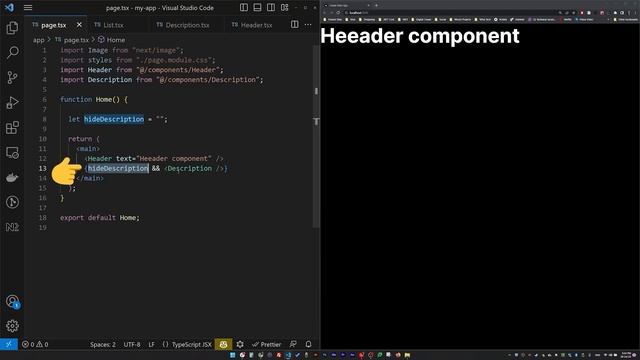Image resolution: width=640 pixels, height=360 pixels.
Task: Close the page.tsx tab
Action: (79, 25)
